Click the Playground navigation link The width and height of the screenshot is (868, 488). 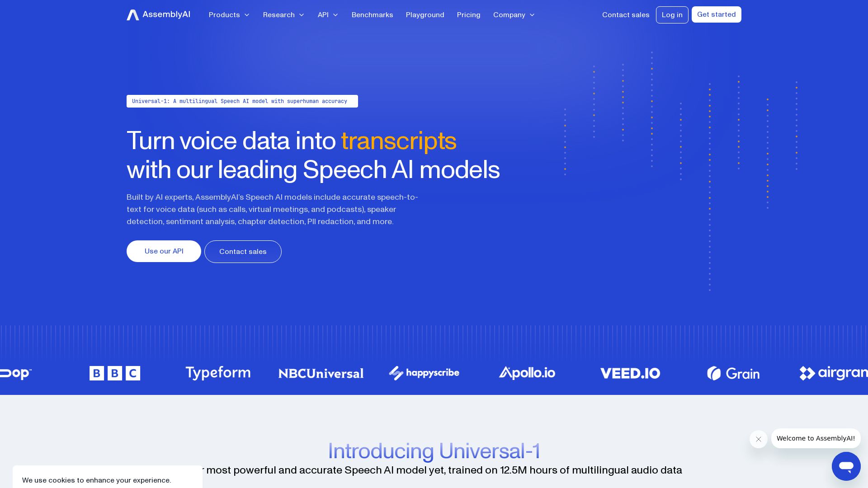point(425,15)
